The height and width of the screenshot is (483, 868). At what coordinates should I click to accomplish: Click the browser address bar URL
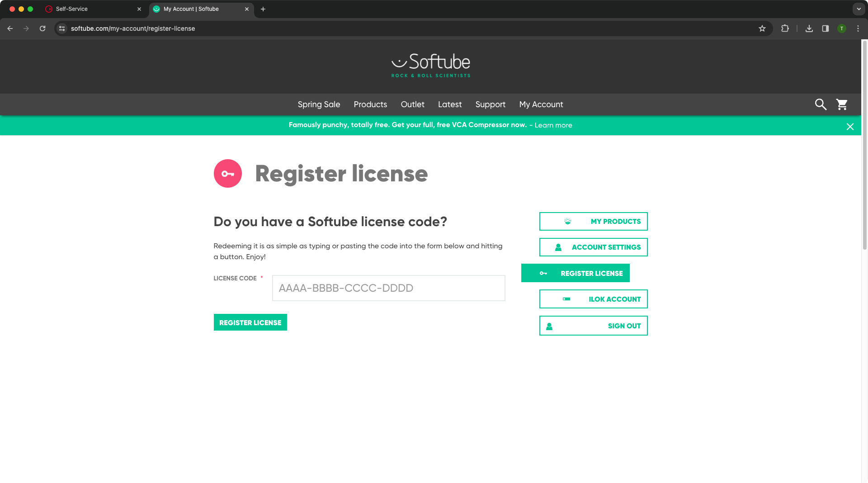coord(133,28)
